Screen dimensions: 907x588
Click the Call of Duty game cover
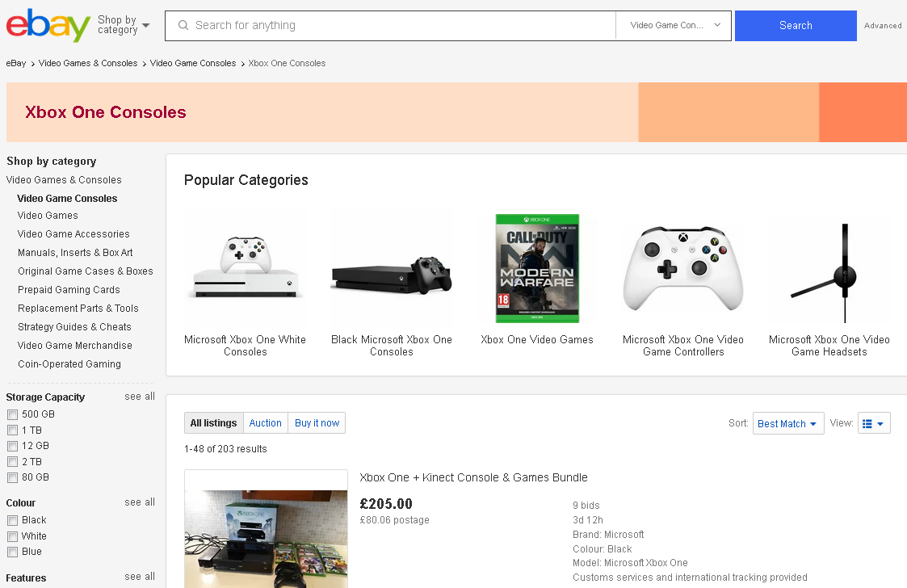click(537, 269)
